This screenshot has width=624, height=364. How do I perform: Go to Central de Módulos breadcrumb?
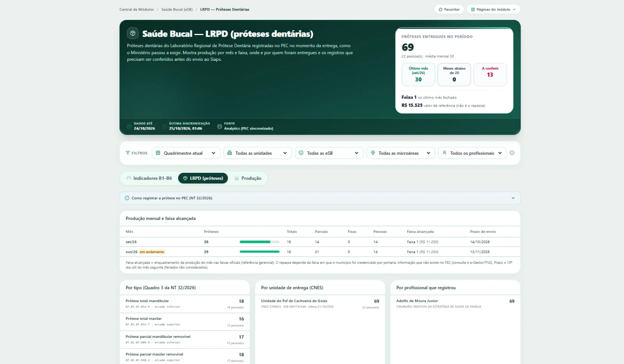pyautogui.click(x=136, y=9)
